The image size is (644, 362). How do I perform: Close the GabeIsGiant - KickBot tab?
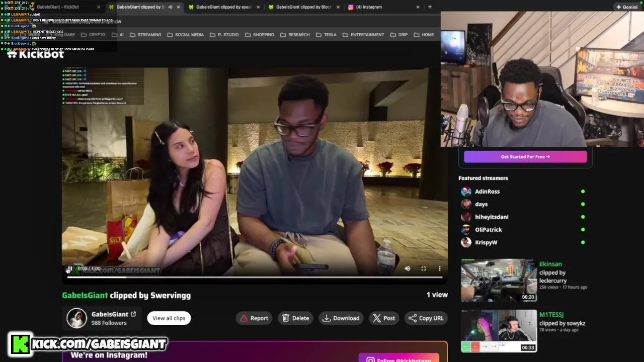pyautogui.click(x=98, y=7)
